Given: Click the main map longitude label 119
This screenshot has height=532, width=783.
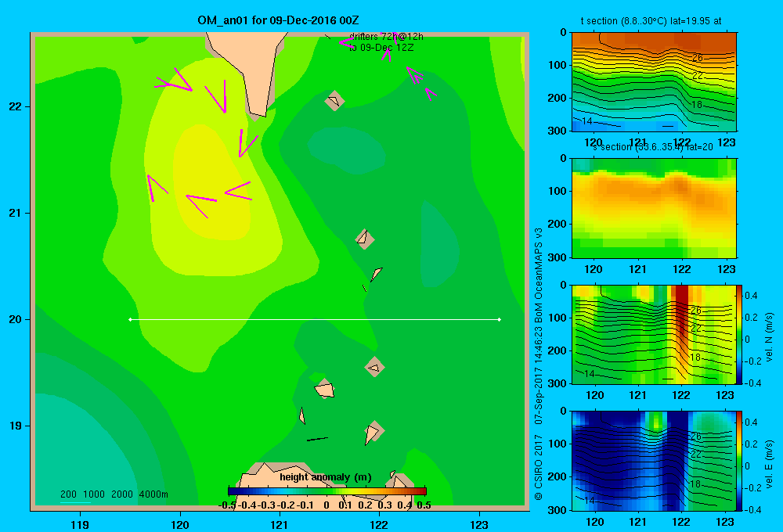Looking at the screenshot, I should pyautogui.click(x=80, y=524).
